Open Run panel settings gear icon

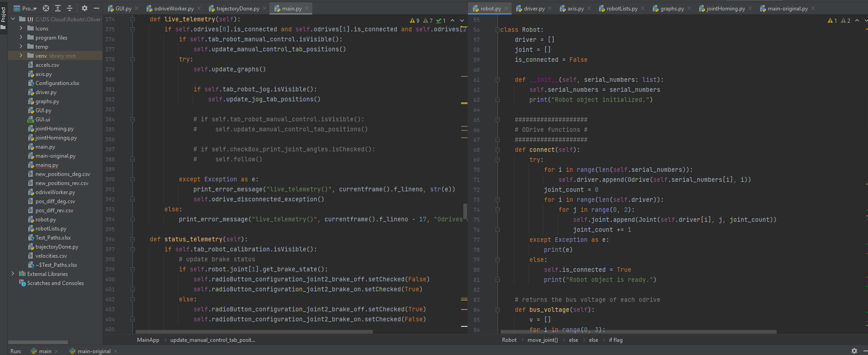[854, 351]
